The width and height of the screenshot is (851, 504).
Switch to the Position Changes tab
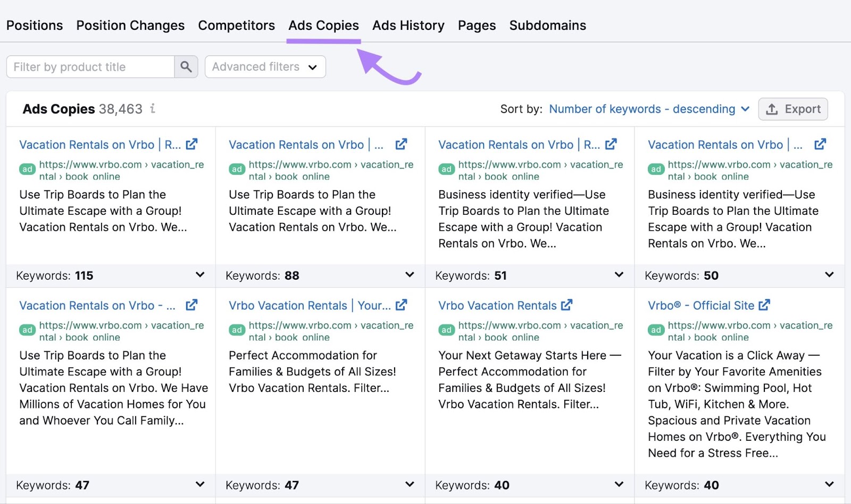[130, 26]
